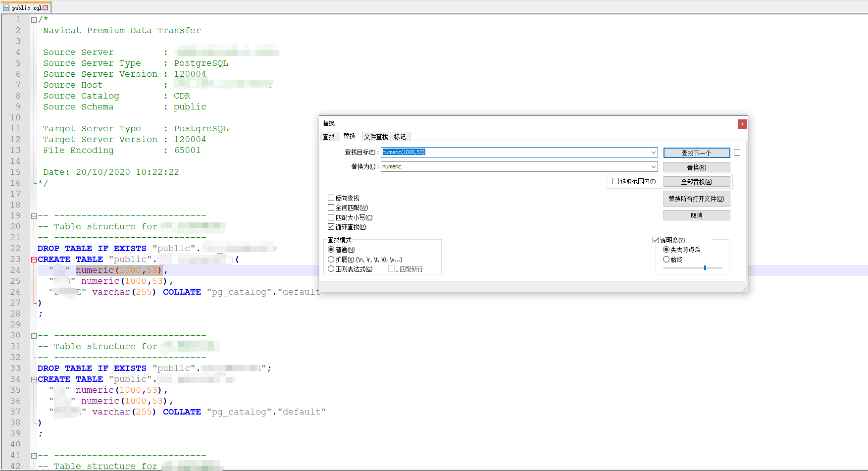Collapse the CREATE TABLE fold at line 23
Screen dimensions: 868x471
coord(34,260)
